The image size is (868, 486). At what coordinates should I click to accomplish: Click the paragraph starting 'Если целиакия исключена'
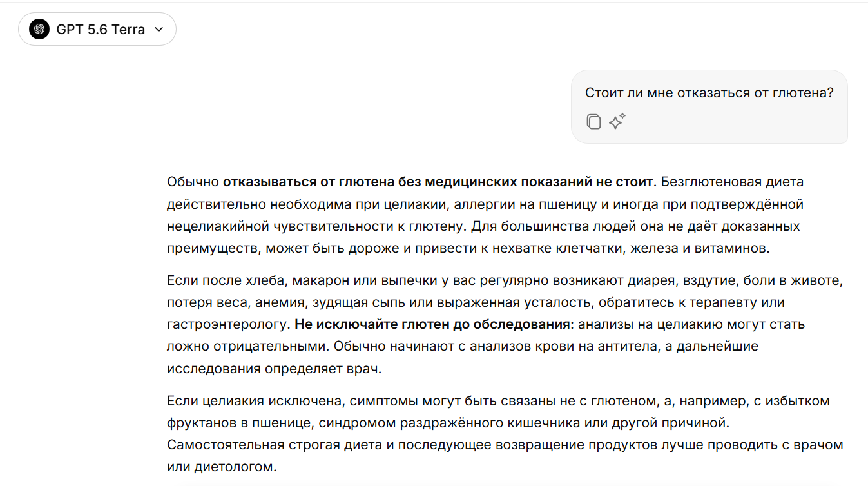pyautogui.click(x=505, y=434)
